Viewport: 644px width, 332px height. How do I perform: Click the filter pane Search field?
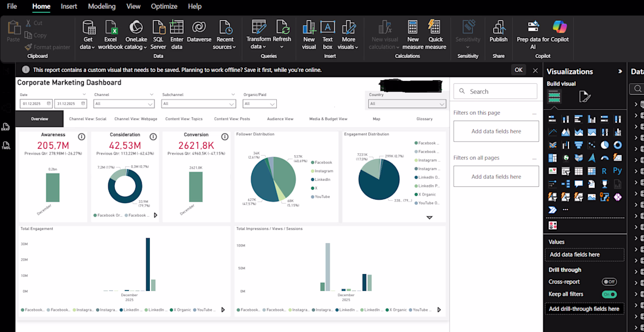[495, 91]
